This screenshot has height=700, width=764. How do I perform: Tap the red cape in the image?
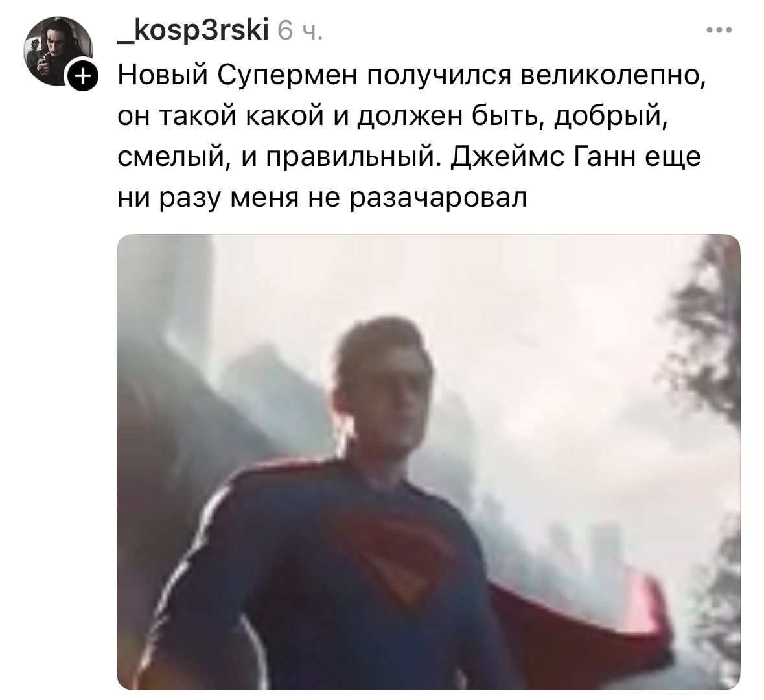(x=585, y=629)
